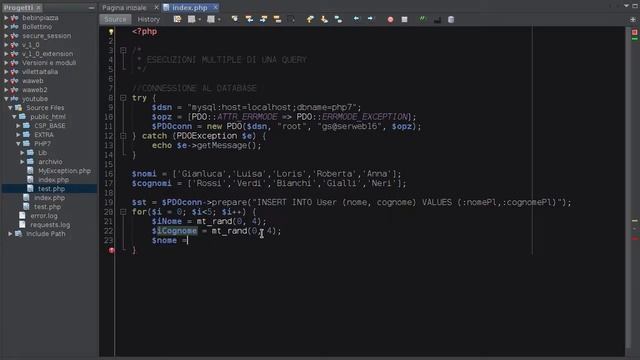Expand the bebinpiazza project
The width and height of the screenshot is (640, 360).
[x=6, y=18]
